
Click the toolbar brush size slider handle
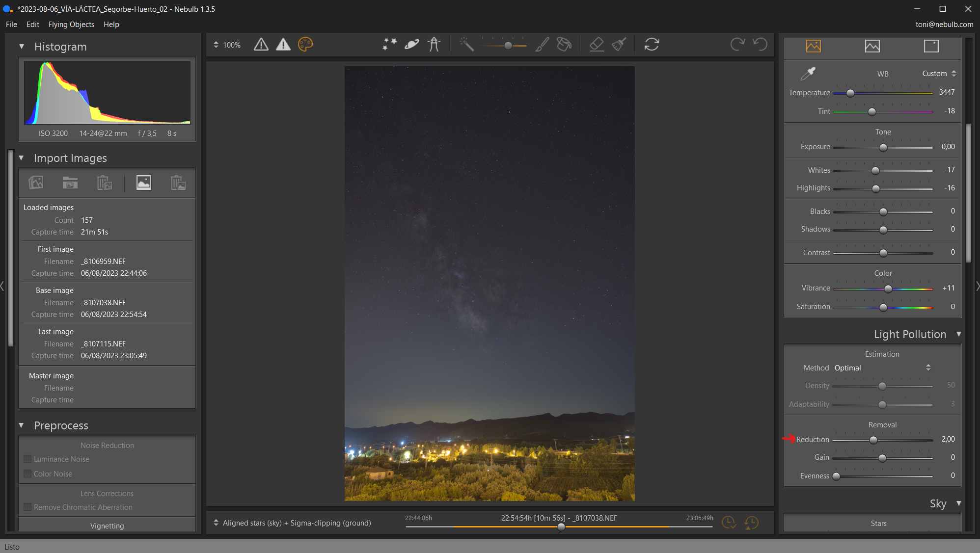pyautogui.click(x=508, y=46)
